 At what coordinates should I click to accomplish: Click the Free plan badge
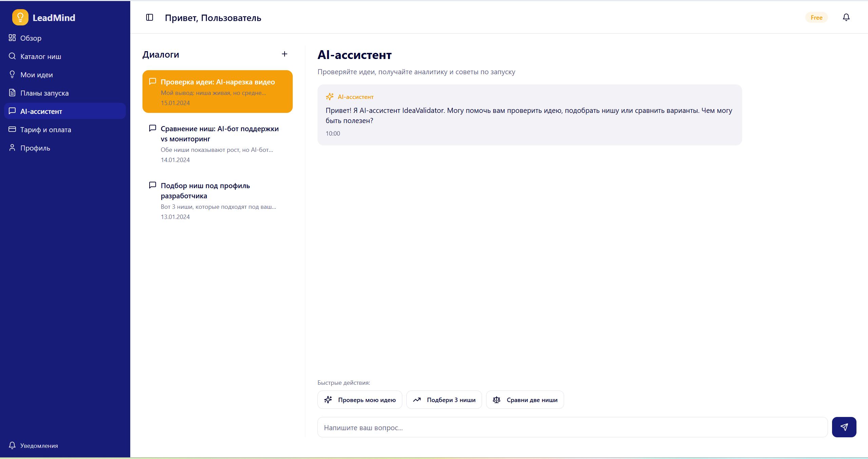(816, 18)
